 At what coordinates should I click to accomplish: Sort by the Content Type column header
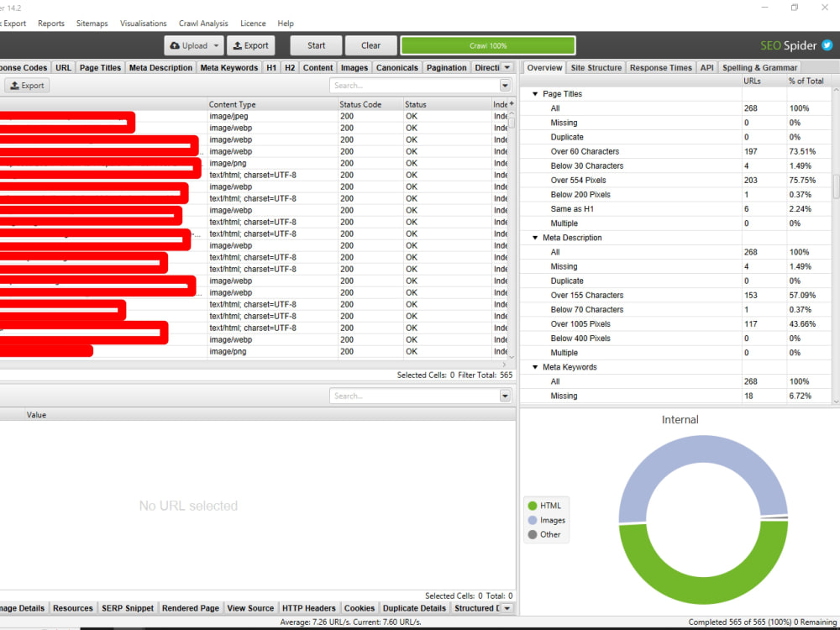point(272,104)
